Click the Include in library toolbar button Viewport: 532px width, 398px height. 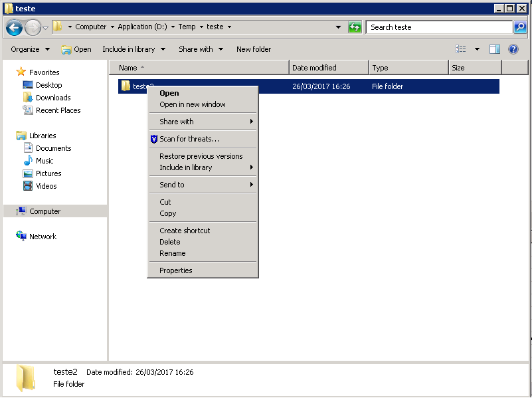pos(133,49)
